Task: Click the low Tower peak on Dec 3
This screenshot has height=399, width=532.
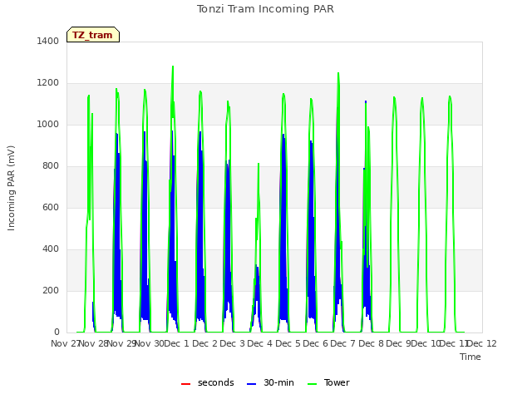Action: (259, 164)
